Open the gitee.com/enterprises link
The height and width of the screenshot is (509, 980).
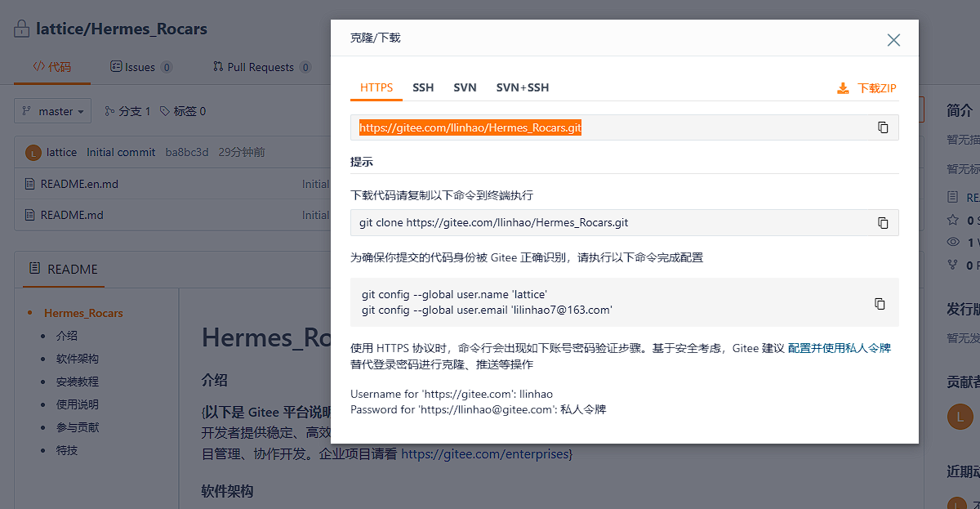click(484, 453)
